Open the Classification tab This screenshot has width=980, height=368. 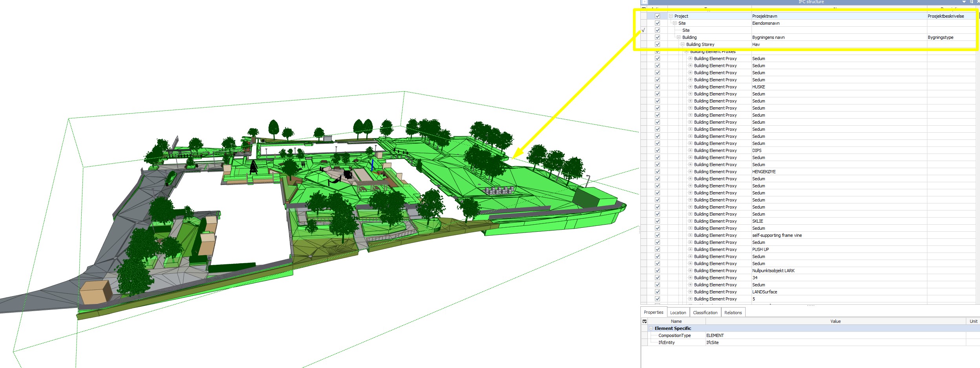705,313
